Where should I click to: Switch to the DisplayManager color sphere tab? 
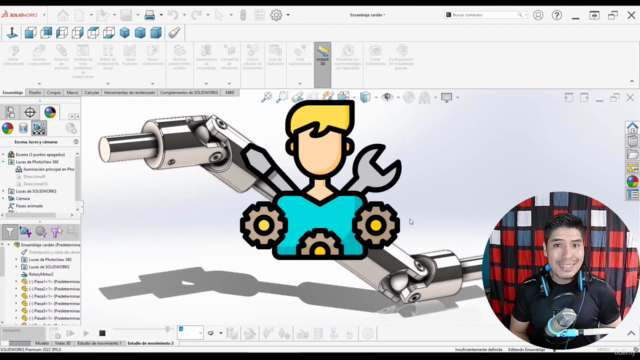click(x=50, y=112)
